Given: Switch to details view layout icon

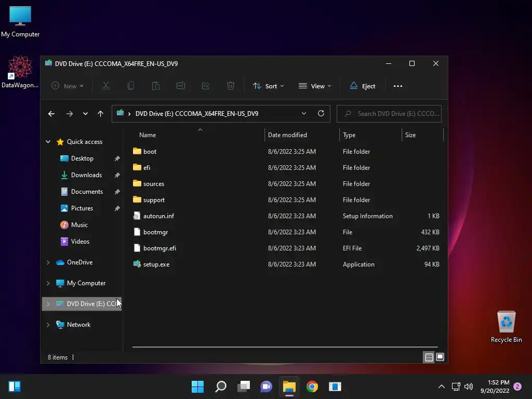Looking at the screenshot, I should (x=429, y=357).
